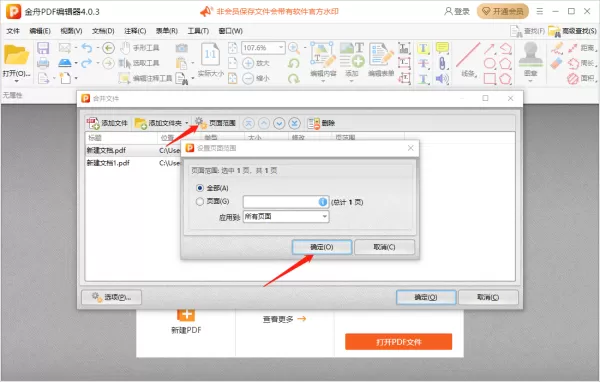Cancel the page range dialog with 取消(C)
Image resolution: width=600 pixels, height=382 pixels.
pos(384,247)
